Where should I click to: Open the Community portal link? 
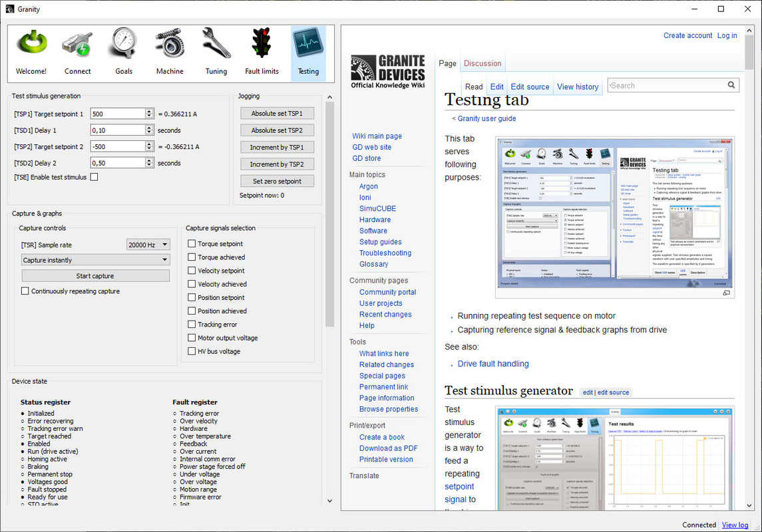point(387,292)
